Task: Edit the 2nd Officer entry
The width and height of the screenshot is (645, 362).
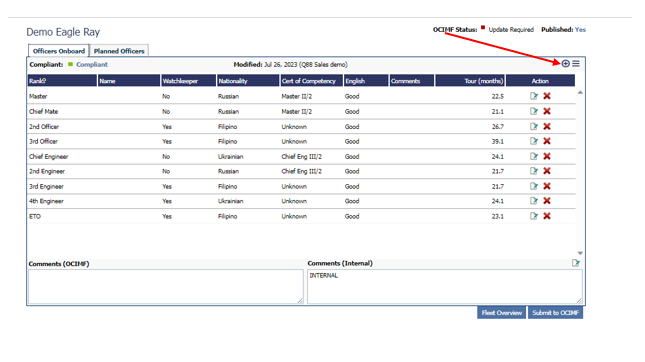Action: pyautogui.click(x=534, y=126)
